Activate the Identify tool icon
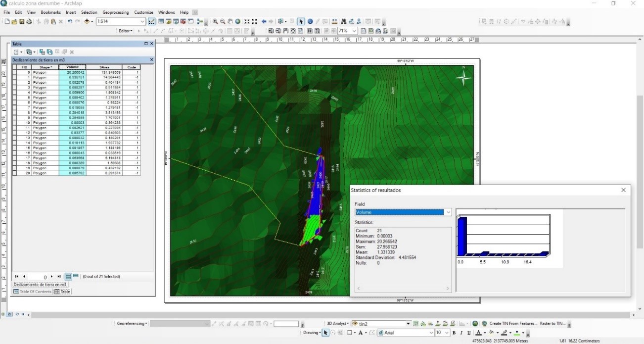 pos(310,22)
